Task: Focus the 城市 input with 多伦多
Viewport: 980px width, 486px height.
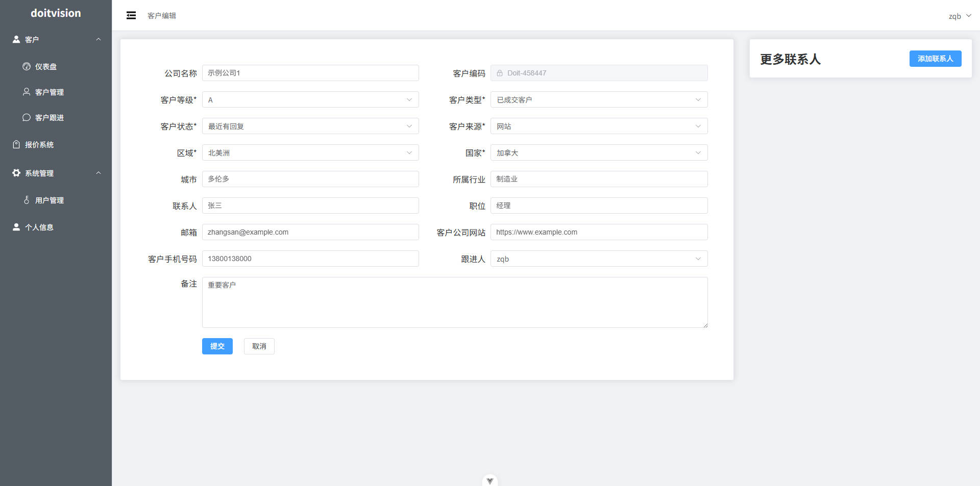Action: point(310,179)
